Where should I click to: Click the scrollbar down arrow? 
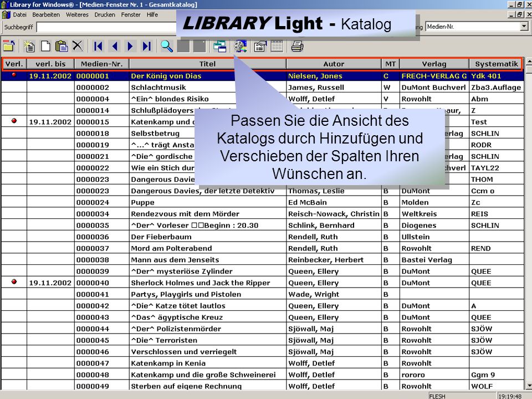pyautogui.click(x=529, y=386)
